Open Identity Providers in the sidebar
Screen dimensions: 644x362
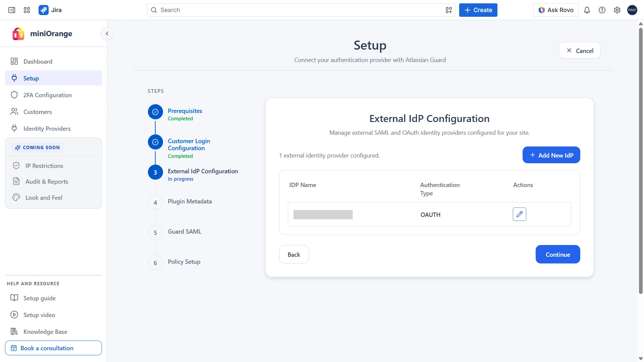click(x=53, y=128)
